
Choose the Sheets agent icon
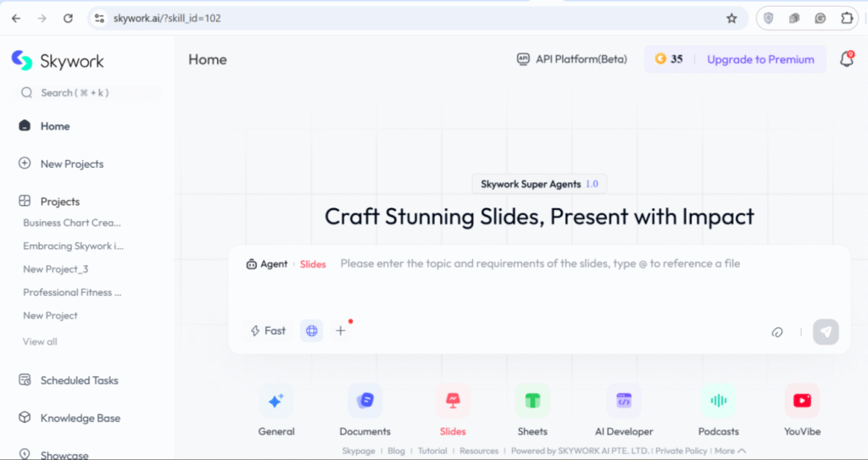(x=532, y=402)
